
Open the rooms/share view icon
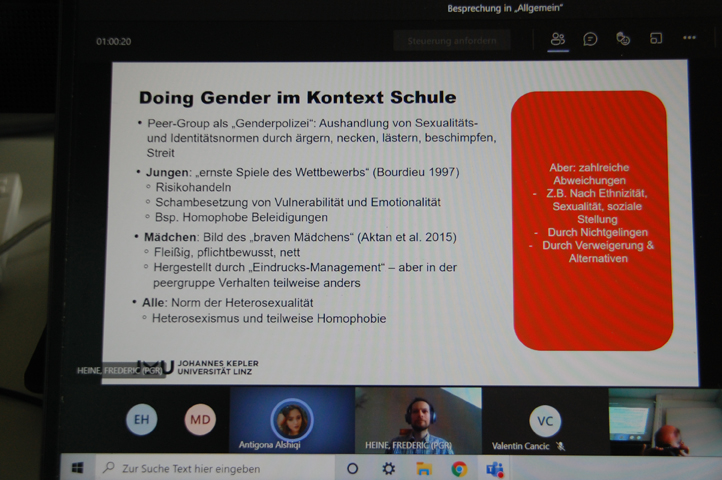[656, 38]
